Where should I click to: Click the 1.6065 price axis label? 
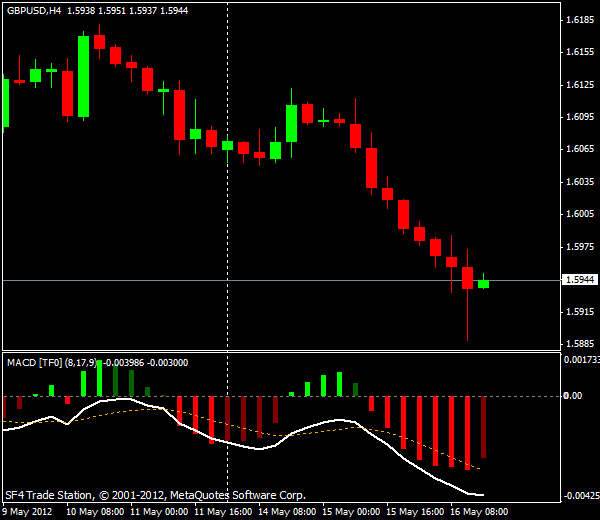click(x=580, y=149)
